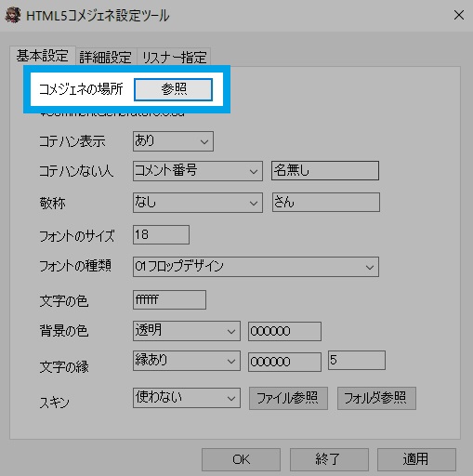The height and width of the screenshot is (476, 473).
Task: Click the 名無し text field
Action: (325, 170)
